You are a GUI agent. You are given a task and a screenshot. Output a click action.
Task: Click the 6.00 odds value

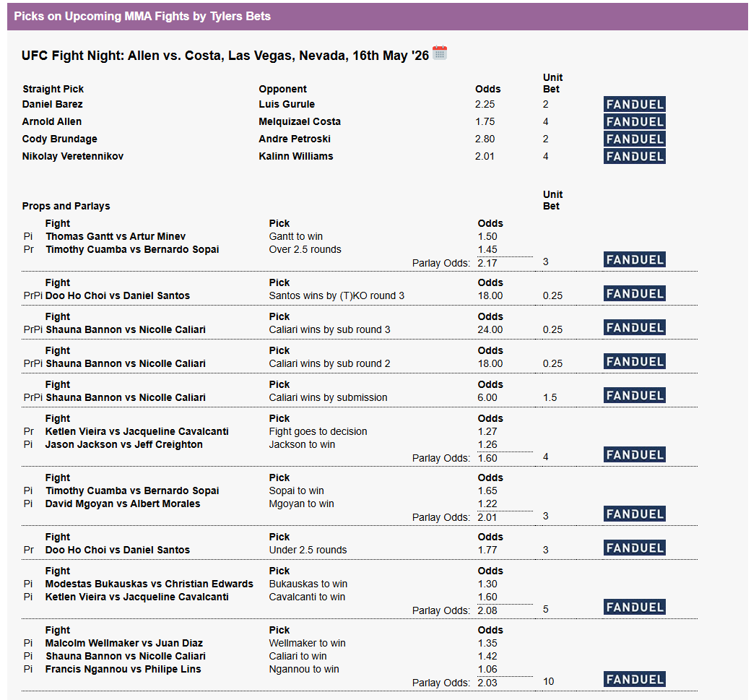coord(487,397)
